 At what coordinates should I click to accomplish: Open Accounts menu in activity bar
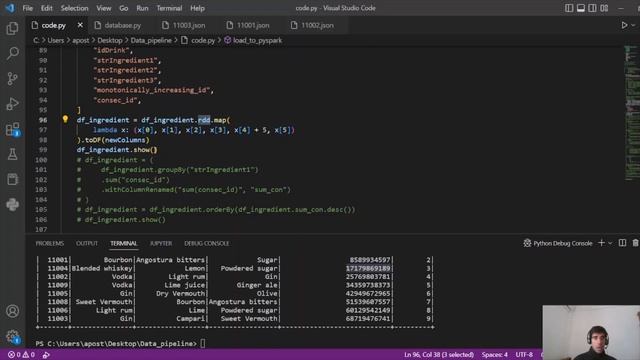[12, 311]
